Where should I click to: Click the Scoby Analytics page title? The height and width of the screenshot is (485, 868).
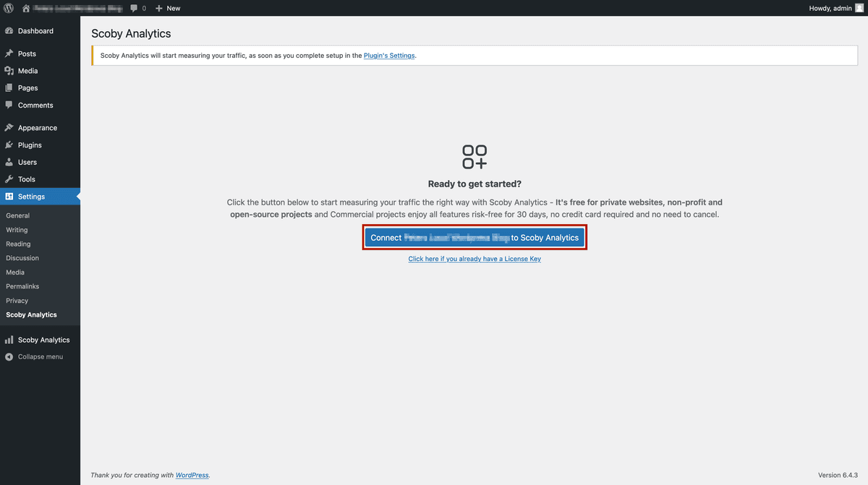click(131, 34)
